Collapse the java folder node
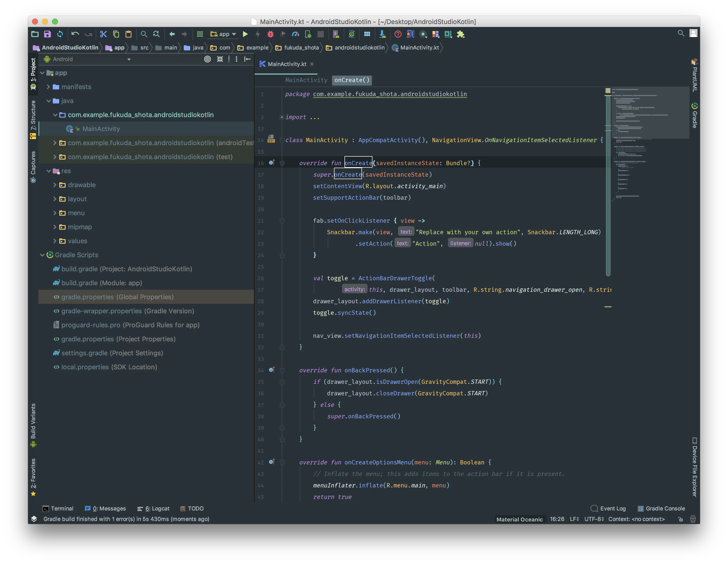This screenshot has width=728, height=564. click(x=49, y=101)
